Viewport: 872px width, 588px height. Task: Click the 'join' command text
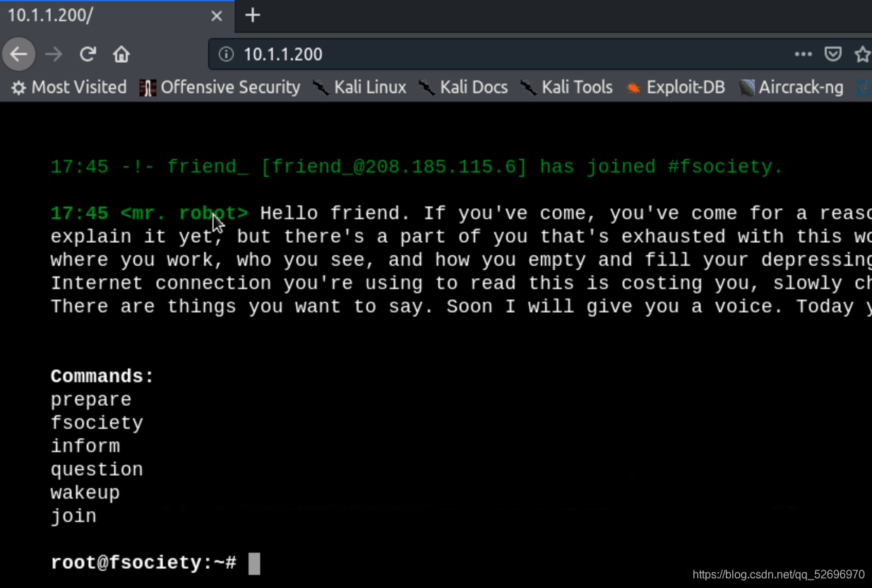coord(73,516)
